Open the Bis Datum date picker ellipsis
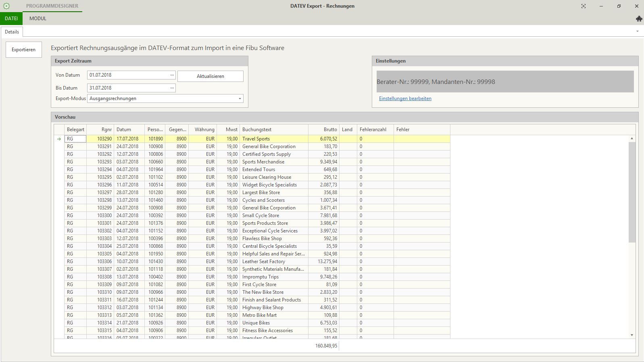The width and height of the screenshot is (644, 362). [172, 88]
